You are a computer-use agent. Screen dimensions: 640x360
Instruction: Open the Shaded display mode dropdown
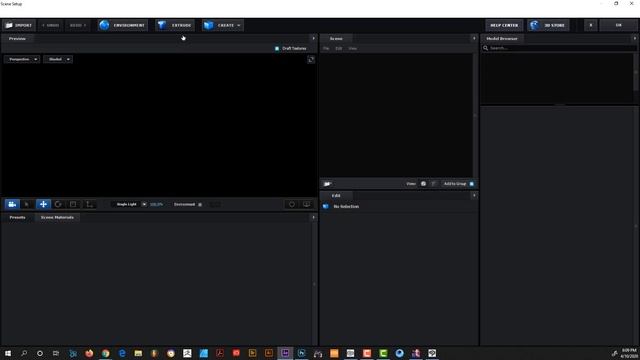pos(58,59)
